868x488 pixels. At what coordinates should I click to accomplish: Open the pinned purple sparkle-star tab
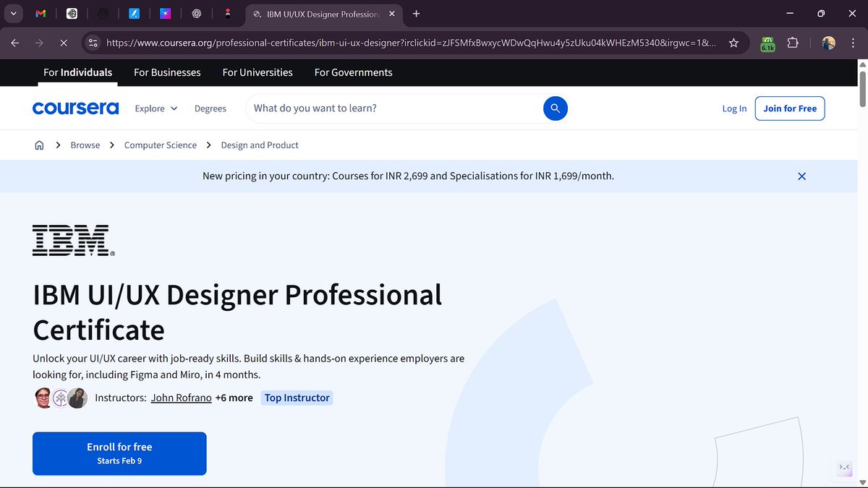(x=166, y=14)
